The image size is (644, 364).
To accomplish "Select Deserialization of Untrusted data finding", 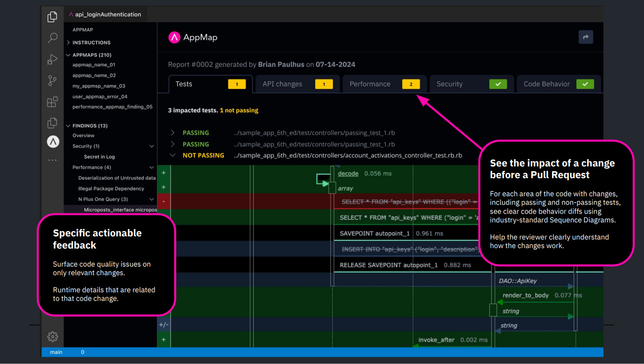I will pyautogui.click(x=117, y=178).
